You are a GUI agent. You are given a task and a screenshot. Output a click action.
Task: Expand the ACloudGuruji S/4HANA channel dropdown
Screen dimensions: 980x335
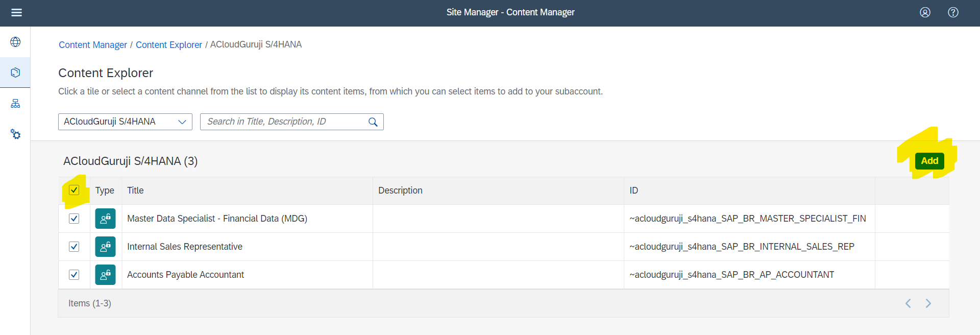click(x=182, y=122)
